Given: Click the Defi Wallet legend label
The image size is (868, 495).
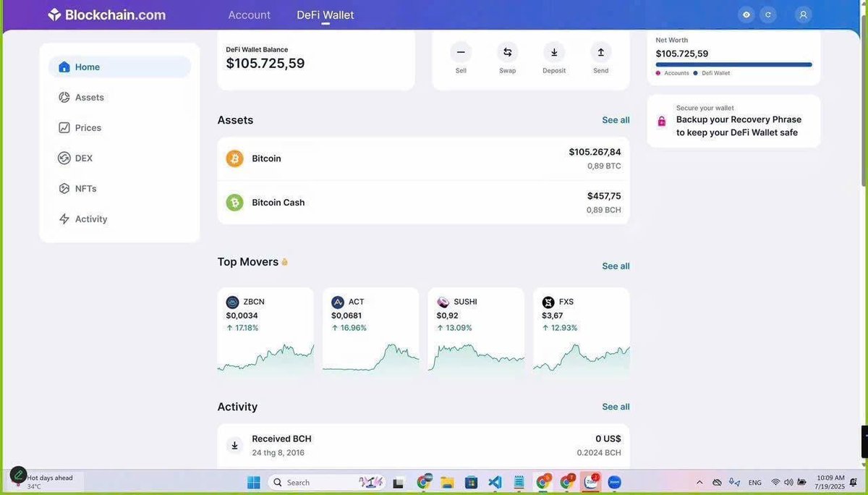Looking at the screenshot, I should pyautogui.click(x=715, y=73).
